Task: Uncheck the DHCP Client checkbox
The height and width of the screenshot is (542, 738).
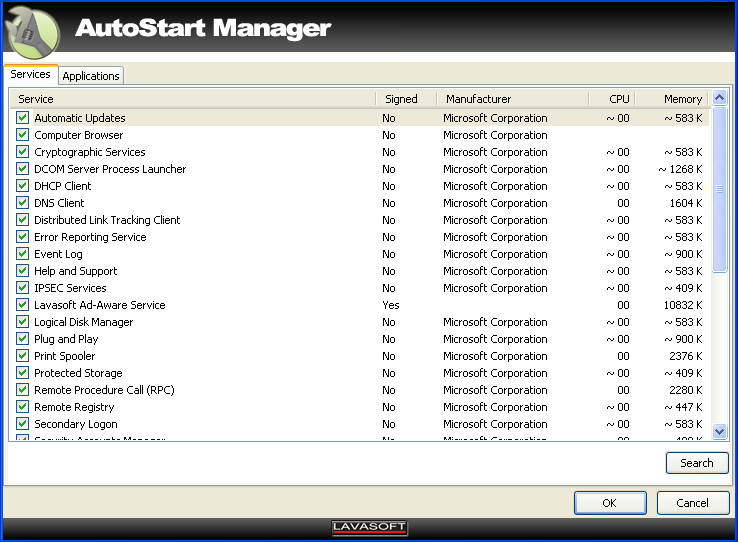Action: [22, 185]
